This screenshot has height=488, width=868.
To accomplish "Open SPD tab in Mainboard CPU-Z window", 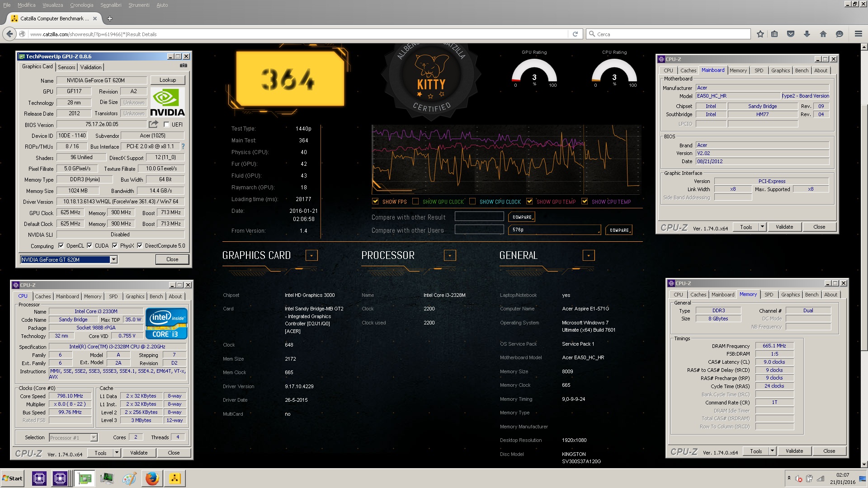I will pyautogui.click(x=759, y=70).
